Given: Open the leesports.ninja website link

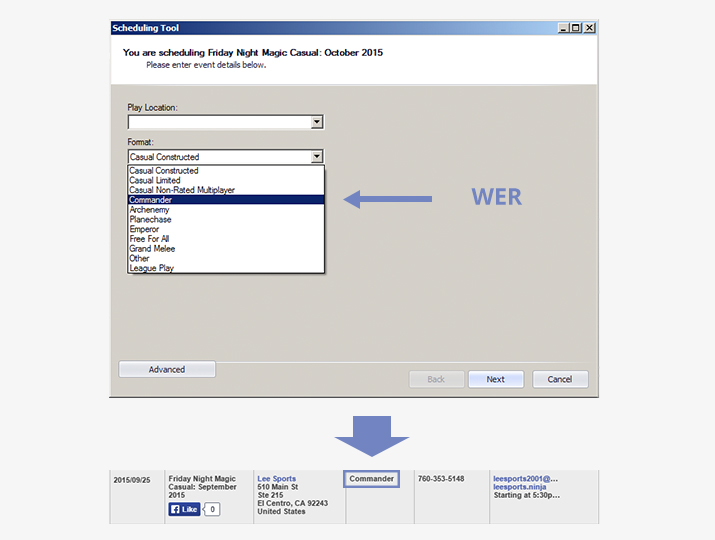Looking at the screenshot, I should coord(520,487).
